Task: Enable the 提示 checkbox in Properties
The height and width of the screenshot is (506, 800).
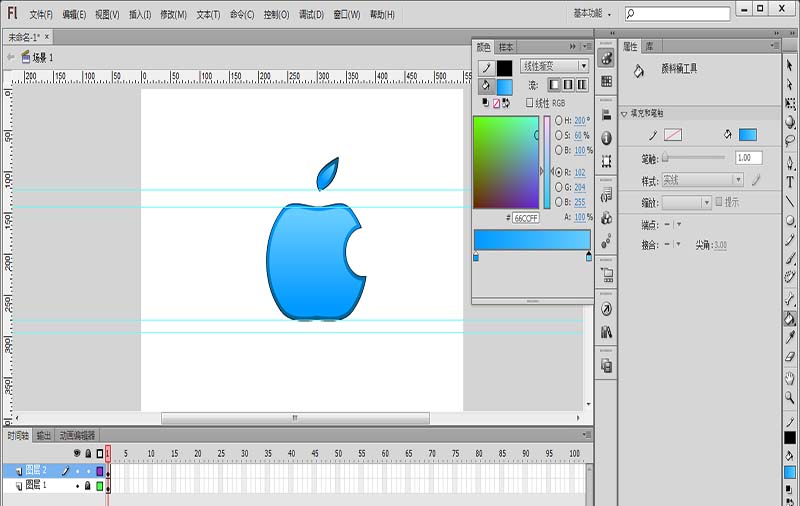Action: (719, 201)
